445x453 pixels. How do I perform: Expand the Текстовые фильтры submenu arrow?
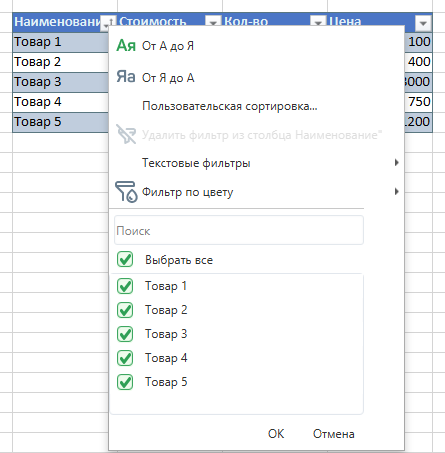tap(396, 163)
